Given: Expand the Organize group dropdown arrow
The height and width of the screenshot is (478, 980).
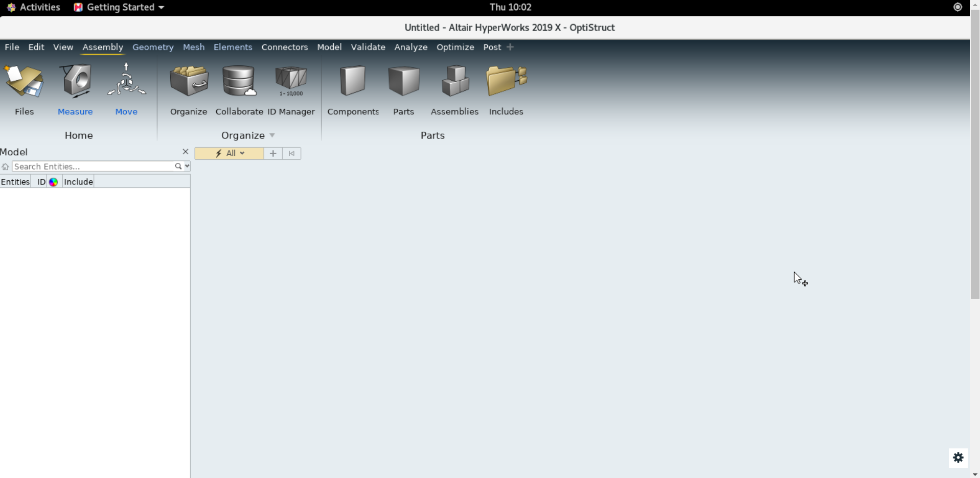Looking at the screenshot, I should [272, 135].
